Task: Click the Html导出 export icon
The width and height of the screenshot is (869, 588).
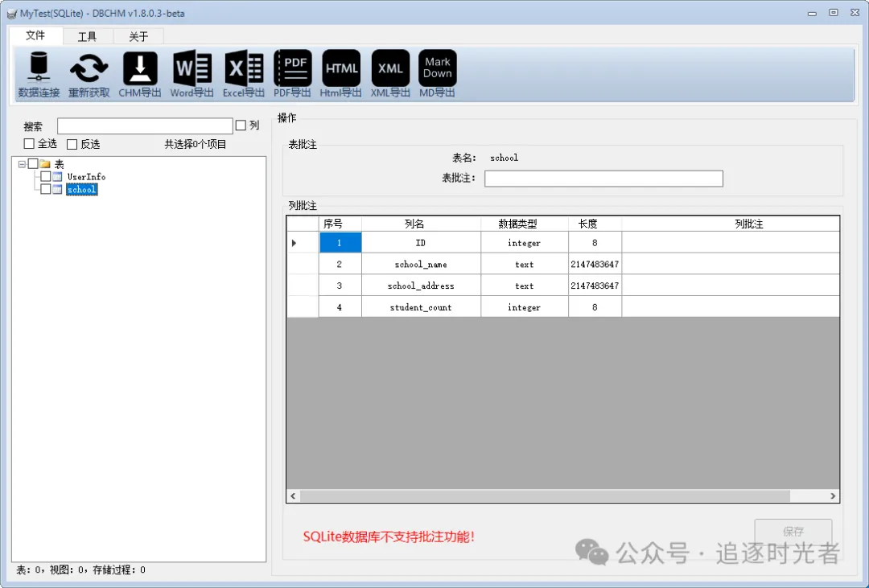Action: pos(341,74)
